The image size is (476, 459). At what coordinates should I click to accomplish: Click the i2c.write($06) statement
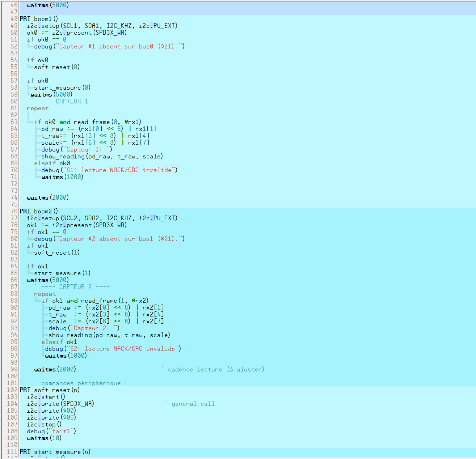(51, 417)
